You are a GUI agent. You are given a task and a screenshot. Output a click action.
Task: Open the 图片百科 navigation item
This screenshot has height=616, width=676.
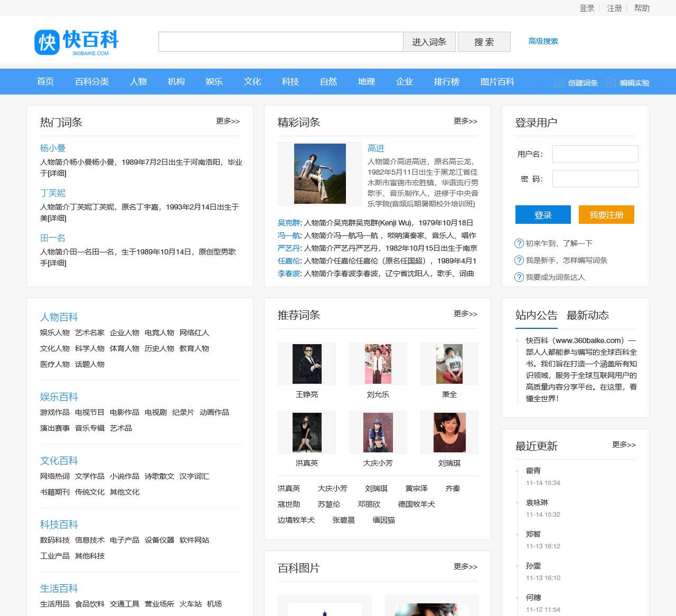497,82
